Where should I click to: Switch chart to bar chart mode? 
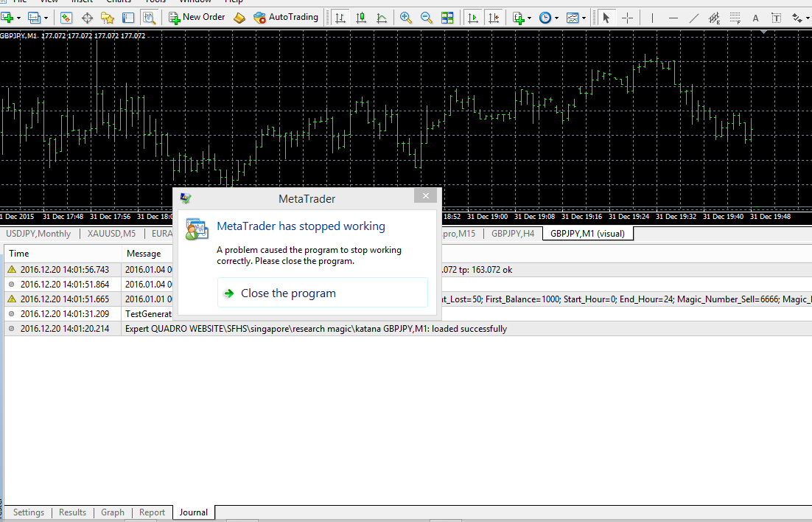coord(340,18)
